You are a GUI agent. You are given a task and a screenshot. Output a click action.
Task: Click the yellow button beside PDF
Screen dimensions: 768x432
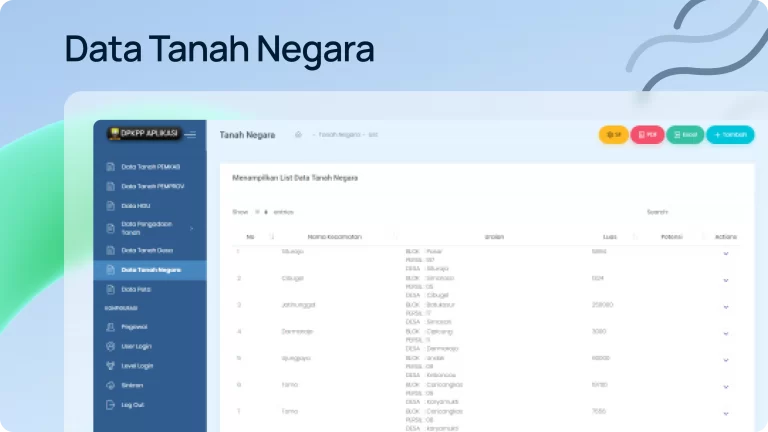pos(613,135)
